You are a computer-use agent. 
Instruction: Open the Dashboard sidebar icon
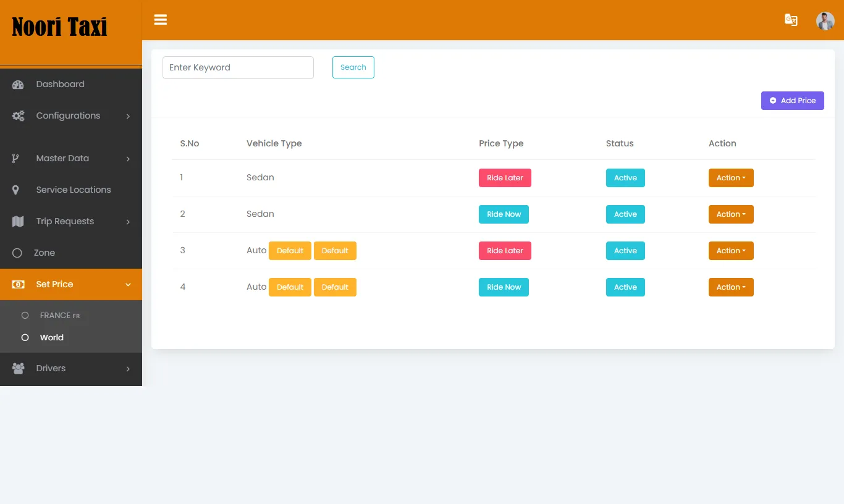pyautogui.click(x=17, y=84)
